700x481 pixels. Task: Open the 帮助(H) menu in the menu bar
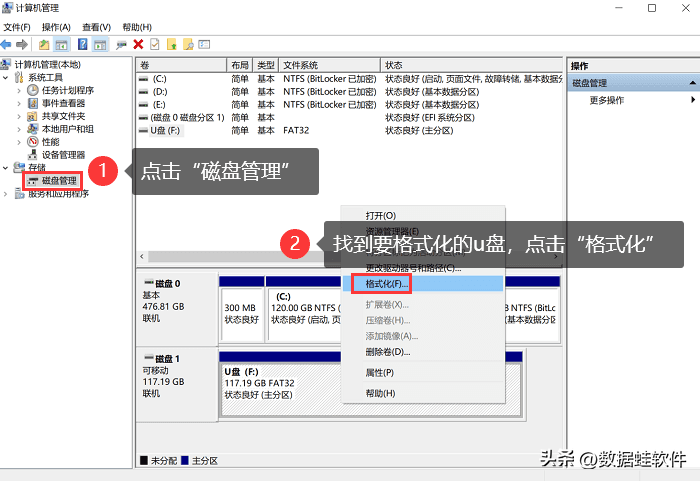click(x=137, y=27)
